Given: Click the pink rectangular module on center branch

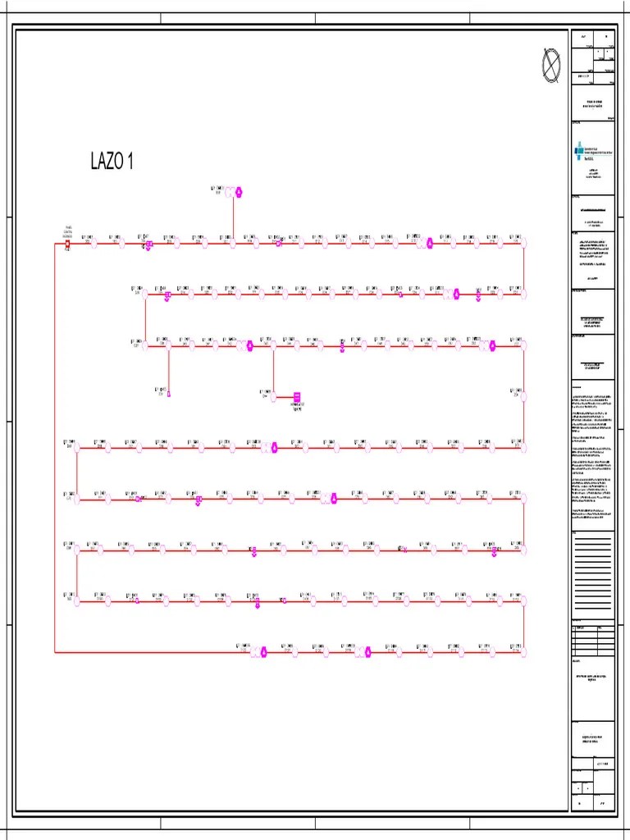Looking at the screenshot, I should click(x=297, y=397).
